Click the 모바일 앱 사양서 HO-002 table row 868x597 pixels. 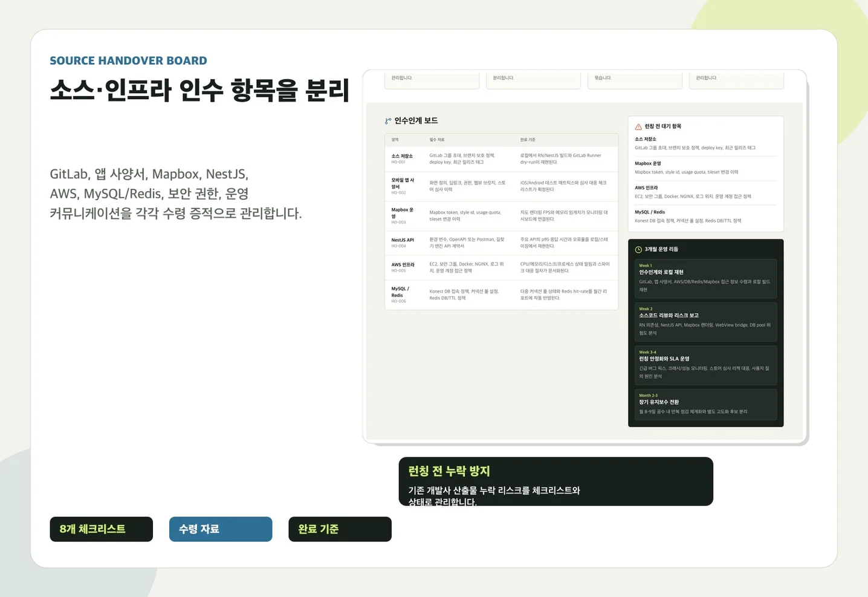[501, 186]
